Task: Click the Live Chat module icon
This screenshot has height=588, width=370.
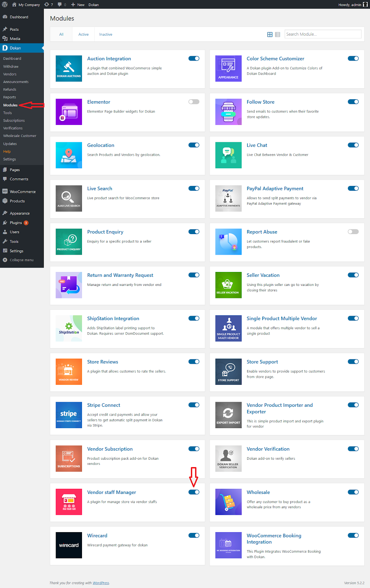Action: coord(228,155)
